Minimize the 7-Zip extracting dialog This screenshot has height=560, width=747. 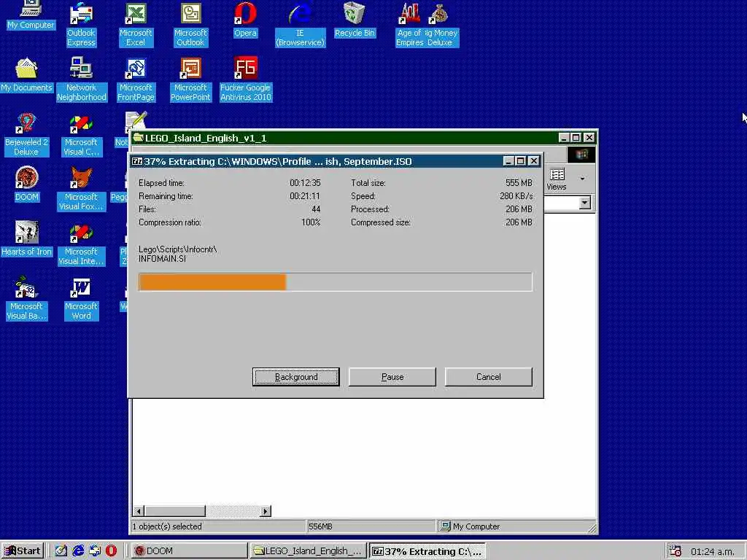(508, 161)
